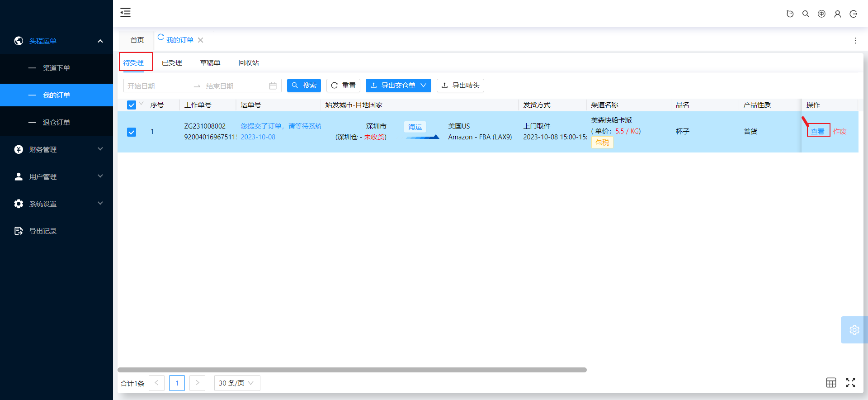Switch to the 待受理 tab
868x400 pixels.
point(133,62)
